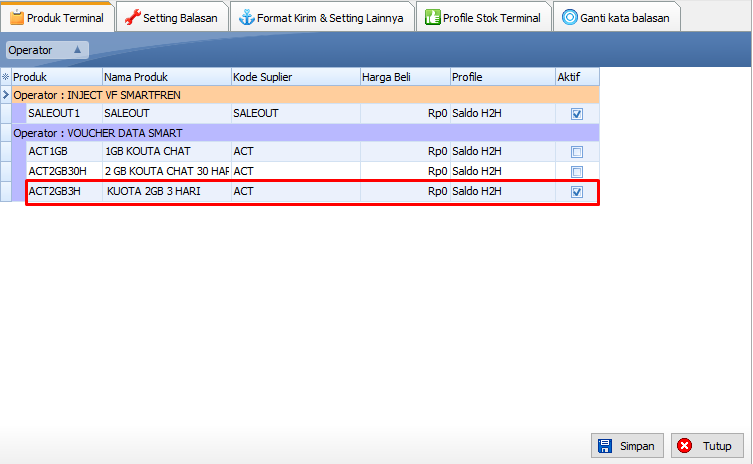The image size is (753, 464).
Task: Click the wrench icon on Setting Balasan
Action: coord(133,18)
